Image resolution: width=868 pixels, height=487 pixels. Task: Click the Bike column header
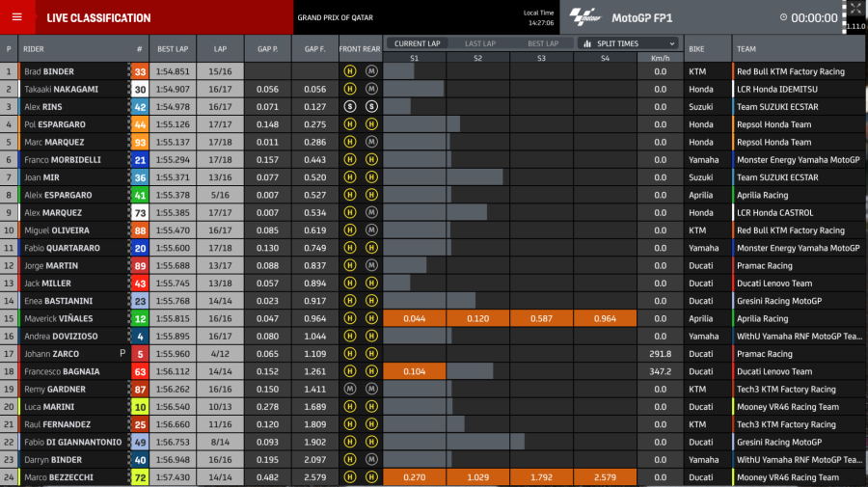coord(696,48)
